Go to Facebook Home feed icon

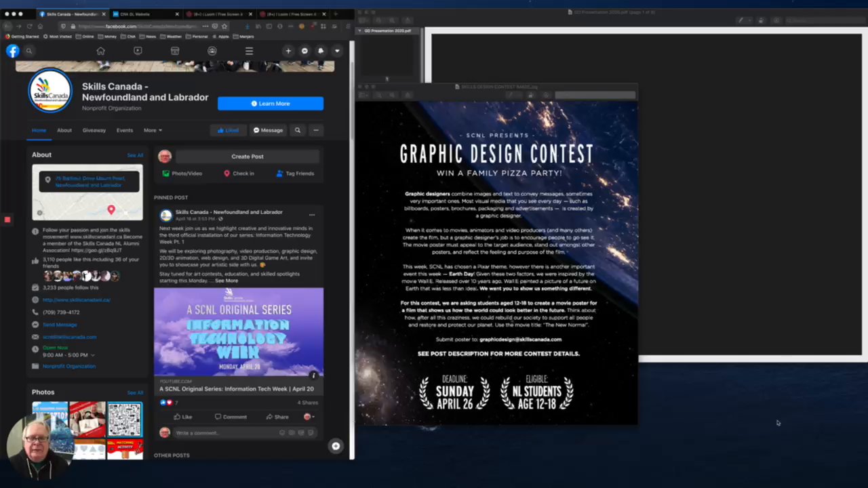coord(100,51)
